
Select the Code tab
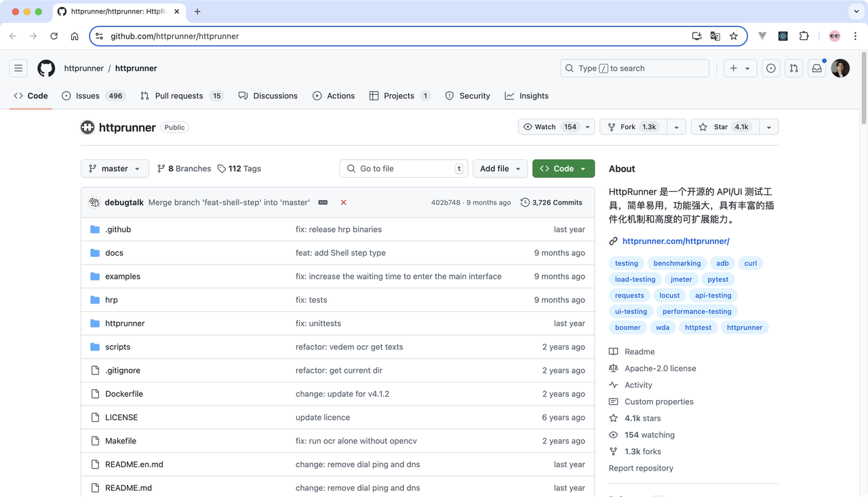click(31, 96)
